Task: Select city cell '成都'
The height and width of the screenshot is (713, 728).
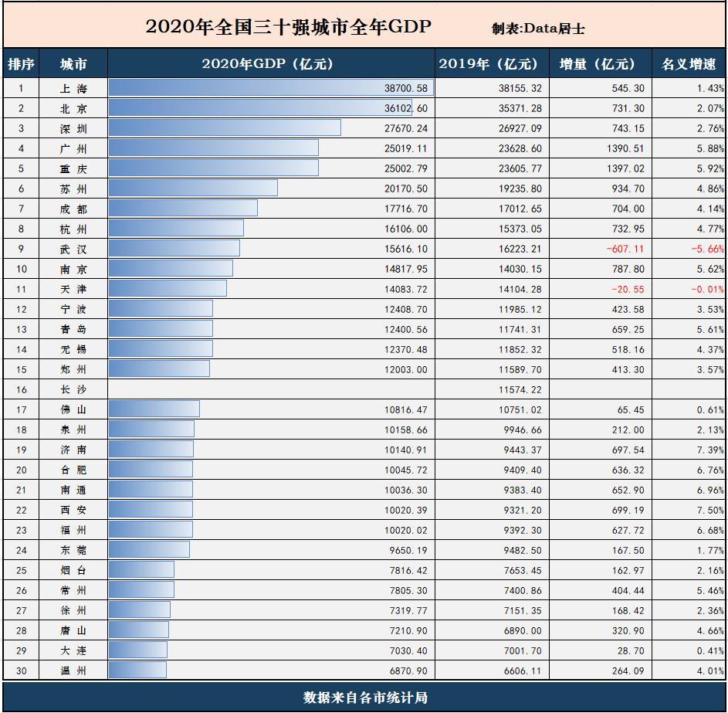Action: [73, 209]
